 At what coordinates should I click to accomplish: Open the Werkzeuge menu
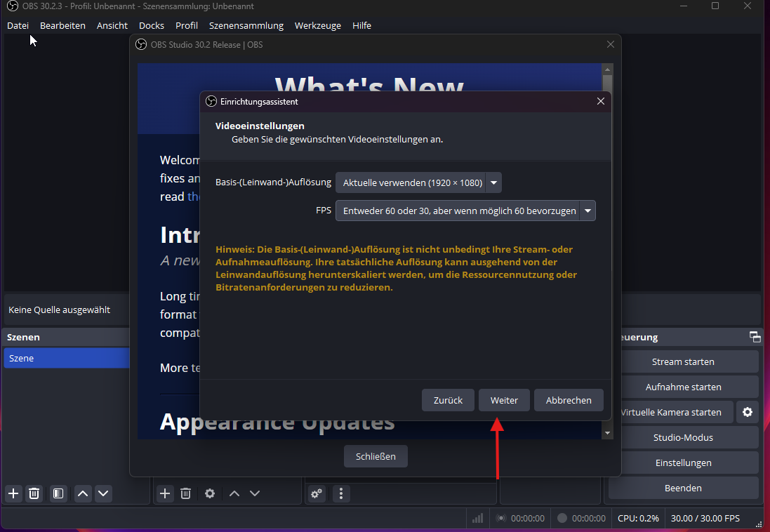click(318, 25)
